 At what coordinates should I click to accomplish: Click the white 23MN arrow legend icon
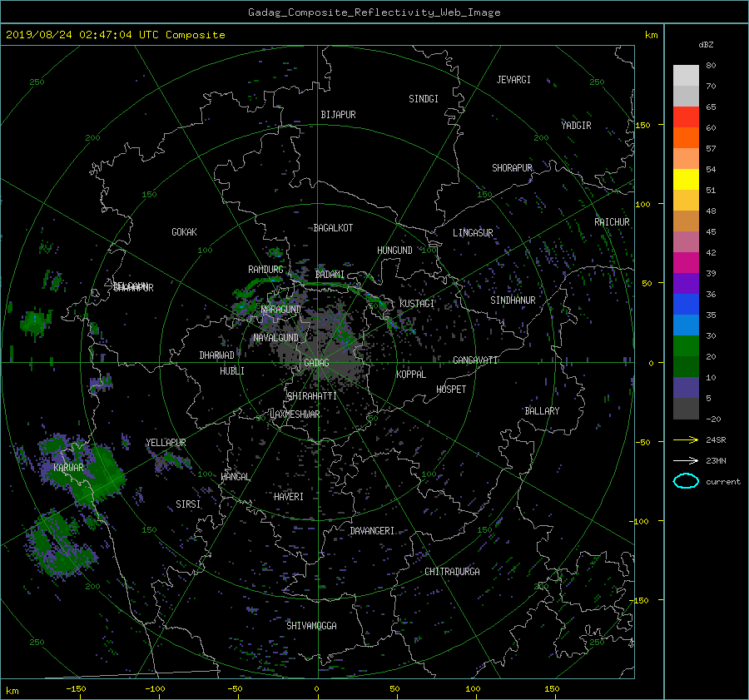(686, 460)
